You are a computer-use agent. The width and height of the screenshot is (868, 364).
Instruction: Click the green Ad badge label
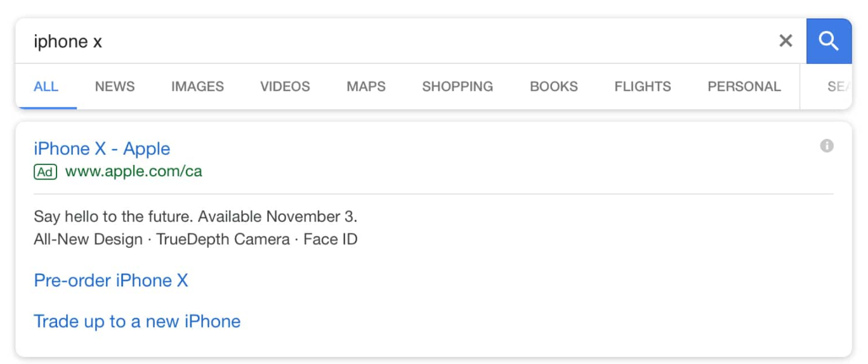tap(45, 172)
